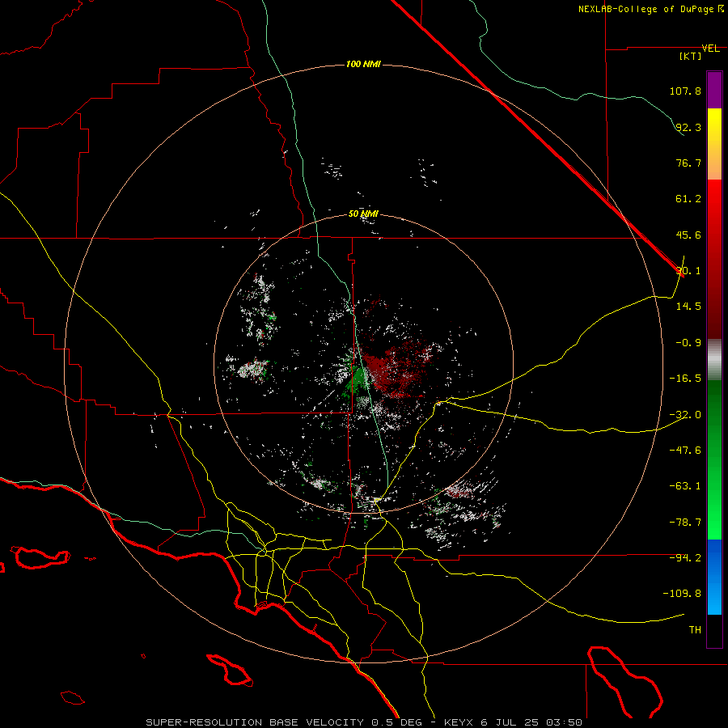Pick the gray near-zero segment of the color bar
Screen dimensions: 728x728
point(714,359)
